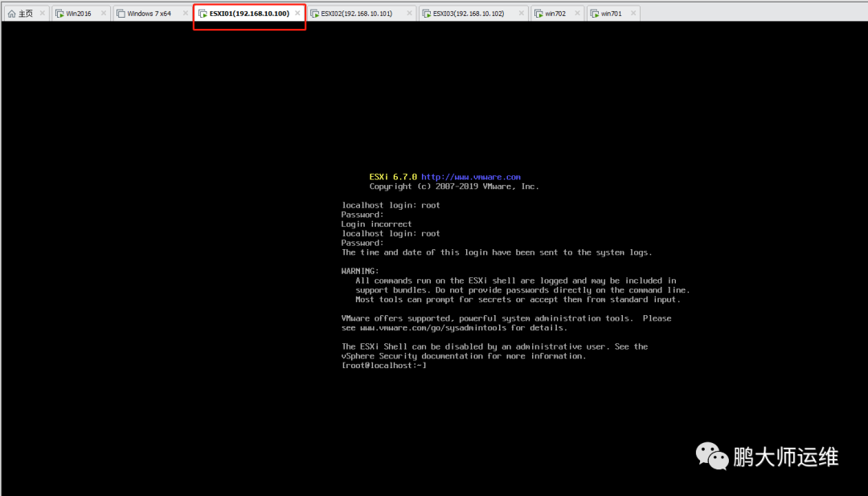Click 'The ESXi Shell can be disabled' line
868x496 pixels.
click(494, 346)
